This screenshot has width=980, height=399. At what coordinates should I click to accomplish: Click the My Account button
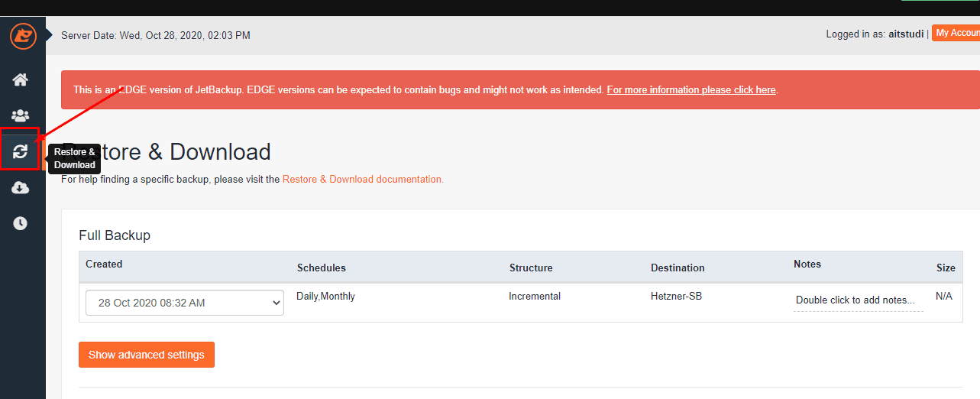pos(956,33)
